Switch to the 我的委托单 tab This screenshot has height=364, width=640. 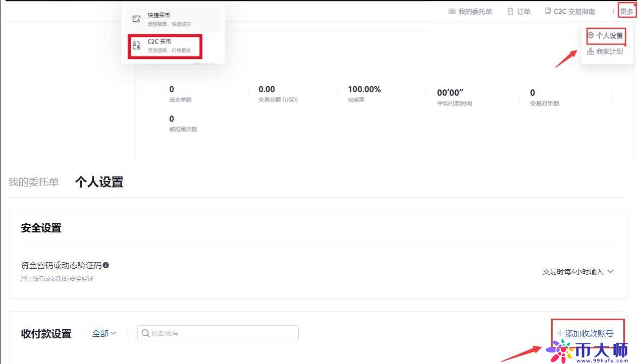point(33,182)
